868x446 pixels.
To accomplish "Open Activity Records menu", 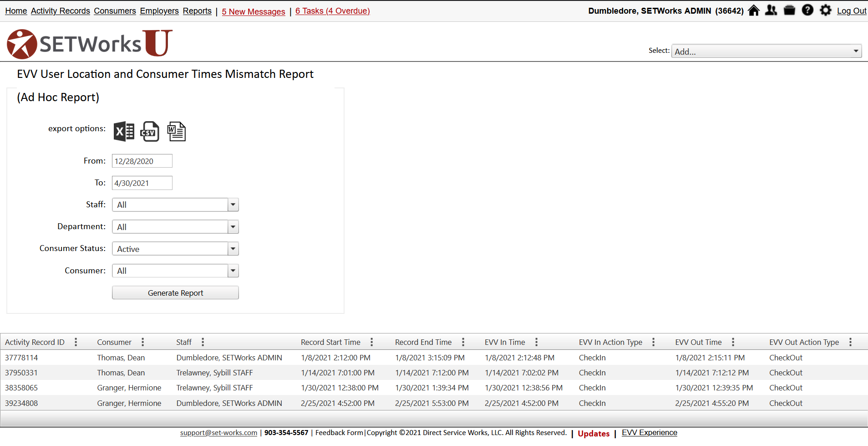I will (61, 11).
